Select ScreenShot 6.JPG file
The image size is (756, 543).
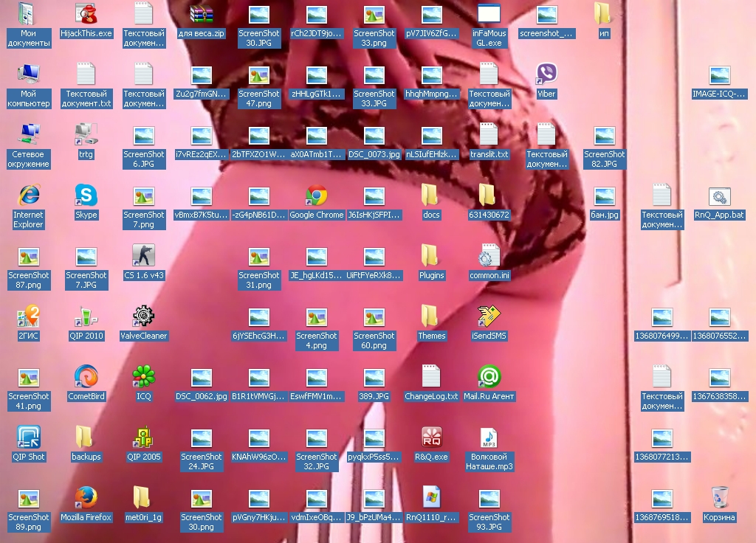coord(144,135)
